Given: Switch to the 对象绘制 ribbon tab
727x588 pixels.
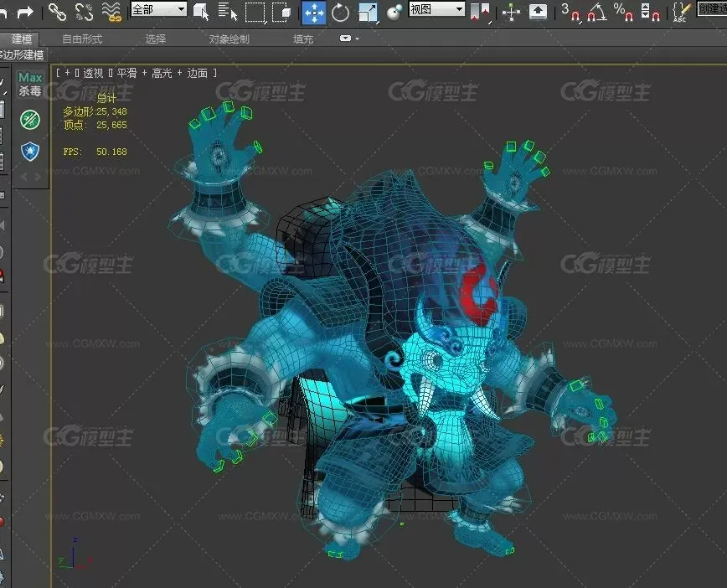Looking at the screenshot, I should pos(229,39).
